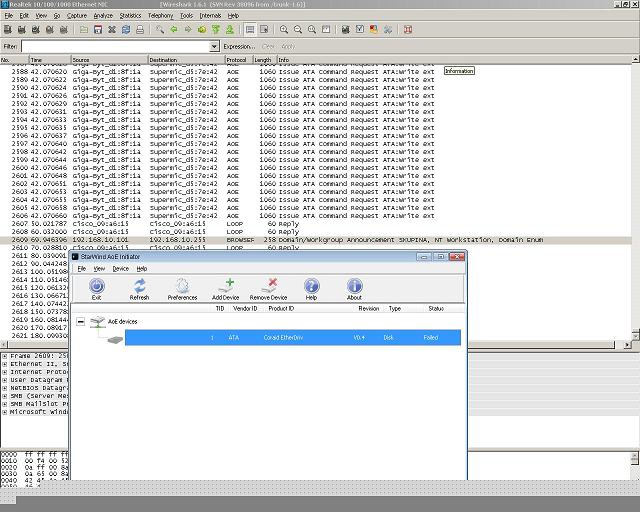
Task: Open Wireshark Statistics menu
Action: tap(130, 16)
